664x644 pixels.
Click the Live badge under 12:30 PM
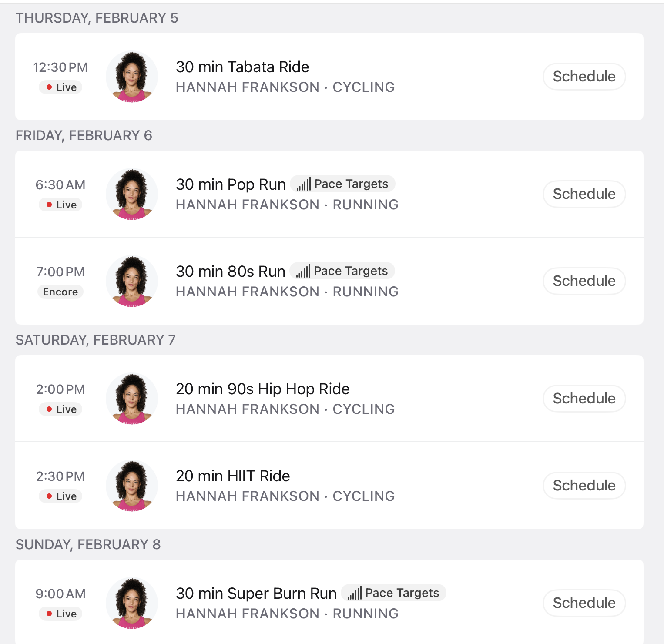click(61, 87)
